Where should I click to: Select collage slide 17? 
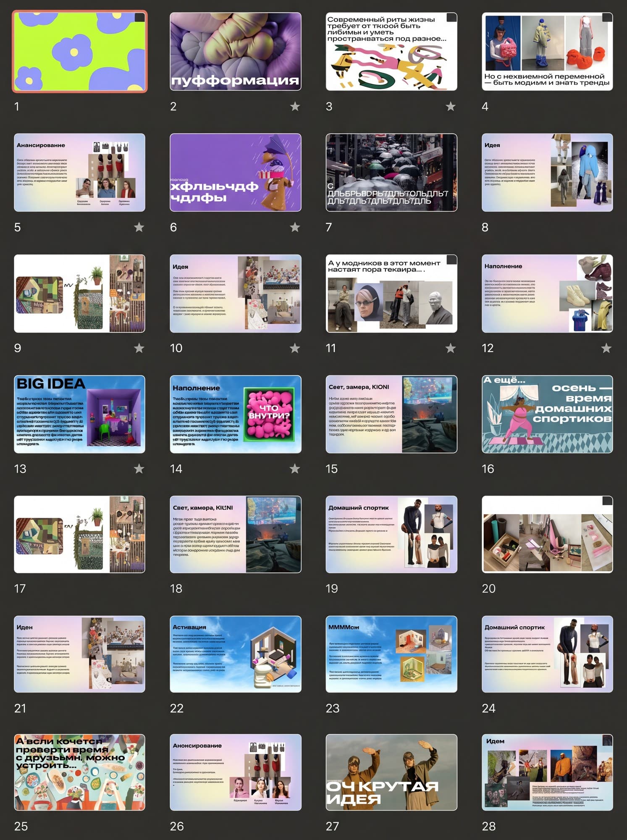pos(80,534)
